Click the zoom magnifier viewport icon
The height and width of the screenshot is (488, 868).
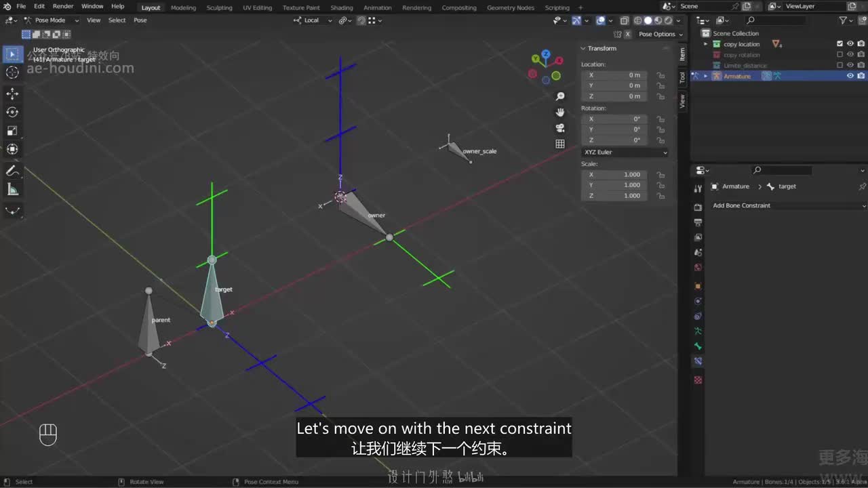point(560,97)
